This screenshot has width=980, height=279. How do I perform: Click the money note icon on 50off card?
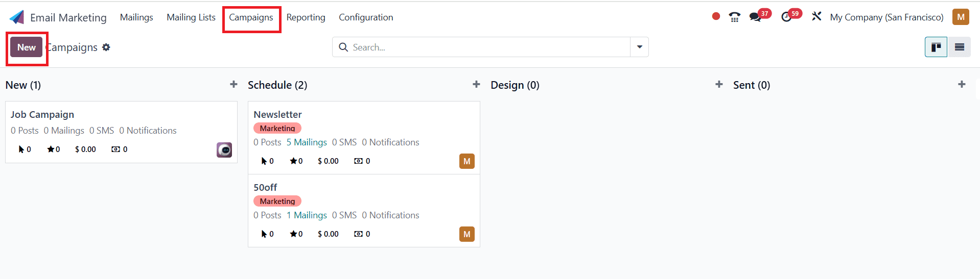[x=359, y=234]
